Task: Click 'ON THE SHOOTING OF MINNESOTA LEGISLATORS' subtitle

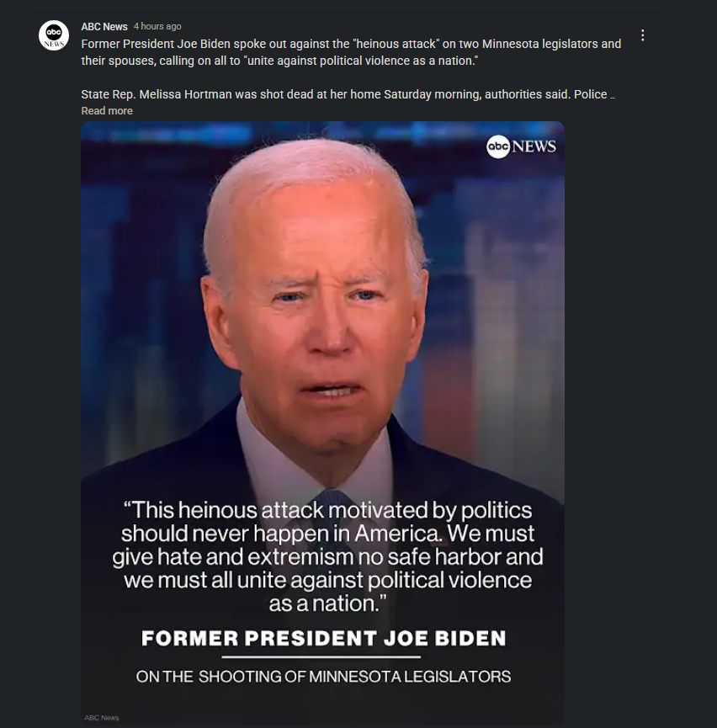Action: 324,677
